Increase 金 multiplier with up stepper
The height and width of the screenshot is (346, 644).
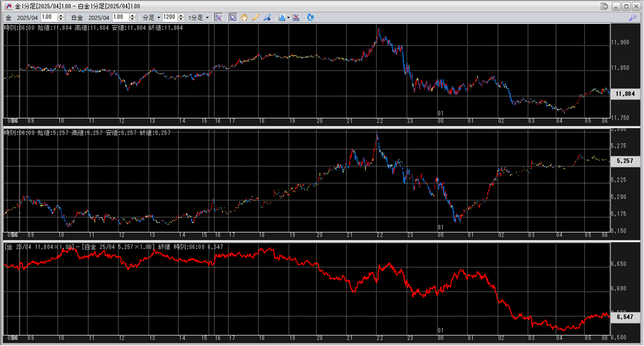[x=61, y=16]
